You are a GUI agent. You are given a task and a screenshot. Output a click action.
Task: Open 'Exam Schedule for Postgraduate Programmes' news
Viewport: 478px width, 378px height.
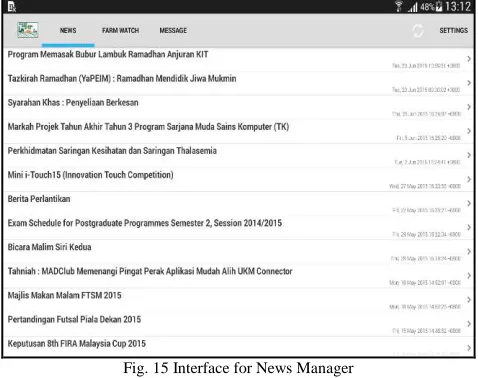(x=145, y=223)
